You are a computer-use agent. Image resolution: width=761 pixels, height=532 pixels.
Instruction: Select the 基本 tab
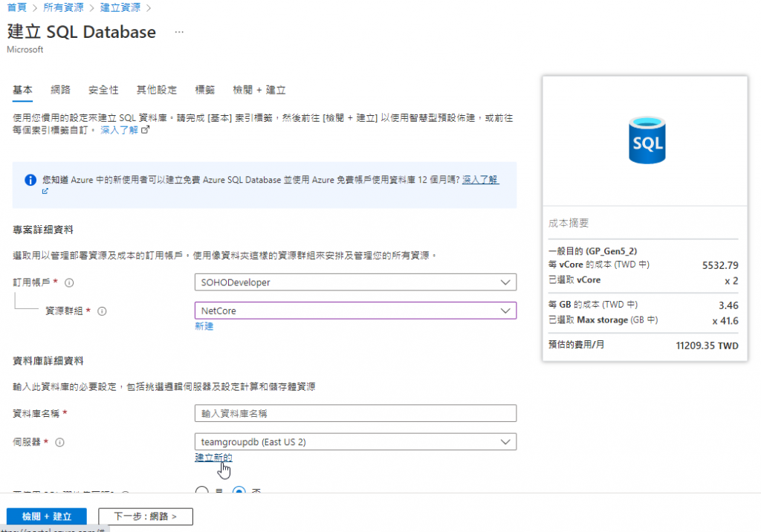(22, 90)
